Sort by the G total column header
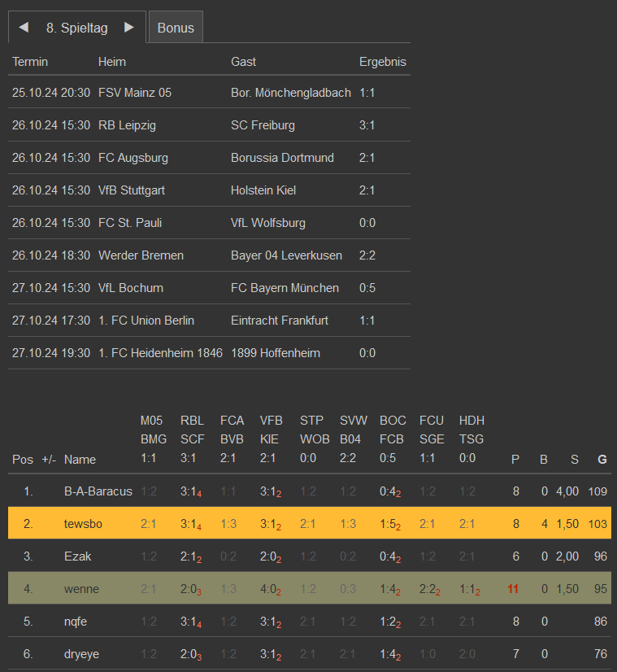Screen dimensions: 617x672 [602, 460]
